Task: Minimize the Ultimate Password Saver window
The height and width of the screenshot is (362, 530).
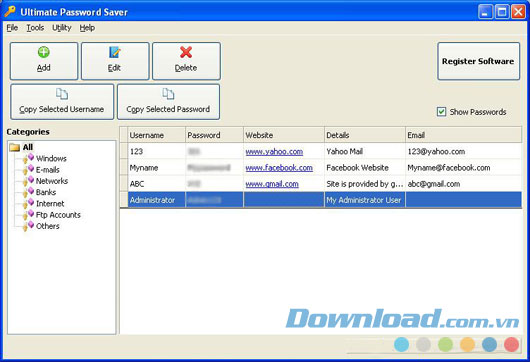Action: coord(485,12)
